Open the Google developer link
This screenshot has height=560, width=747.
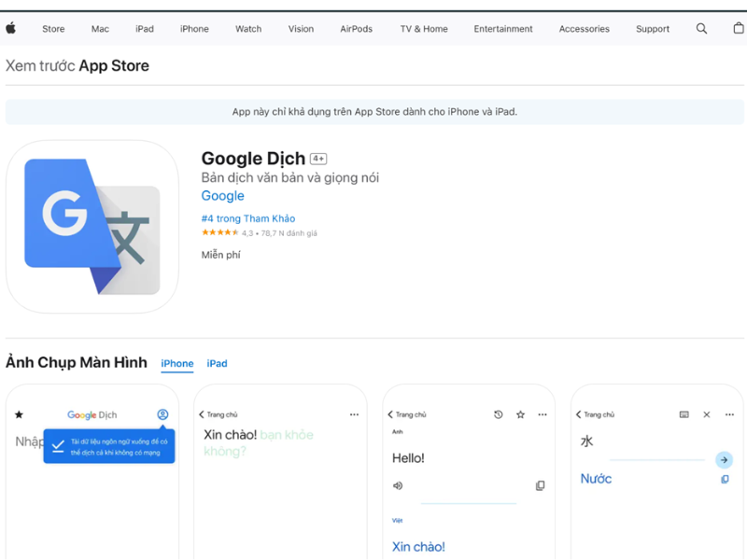point(222,195)
